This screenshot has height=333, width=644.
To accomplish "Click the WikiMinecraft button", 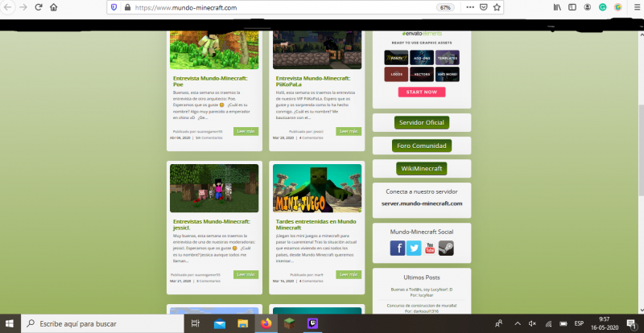I will click(422, 169).
